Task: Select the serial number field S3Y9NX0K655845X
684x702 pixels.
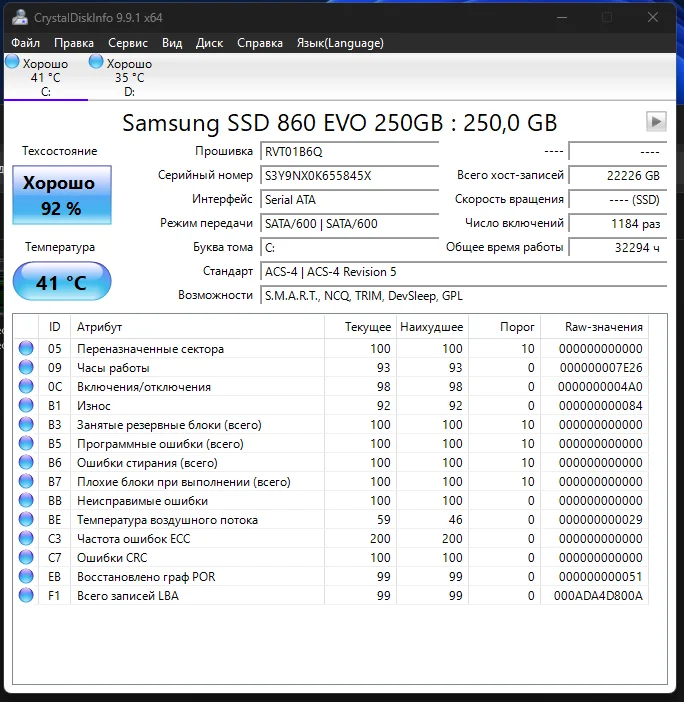Action: pyautogui.click(x=349, y=176)
